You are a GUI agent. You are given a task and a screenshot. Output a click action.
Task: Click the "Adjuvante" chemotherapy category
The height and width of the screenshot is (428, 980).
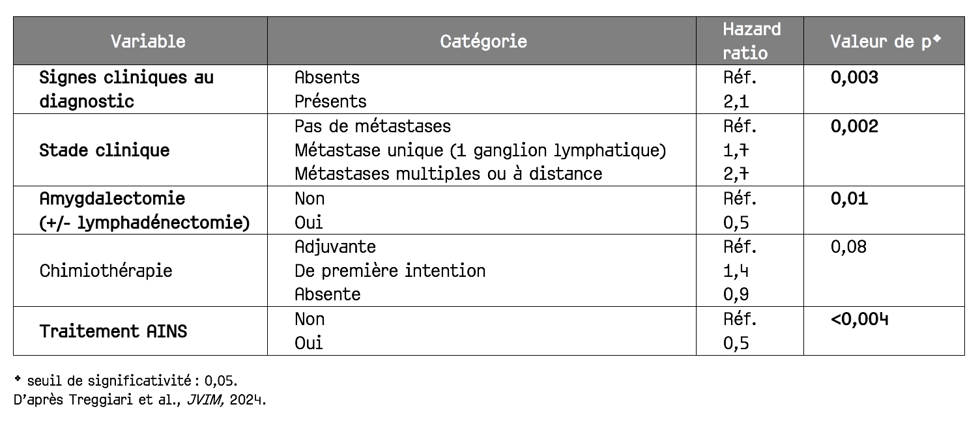(x=335, y=247)
